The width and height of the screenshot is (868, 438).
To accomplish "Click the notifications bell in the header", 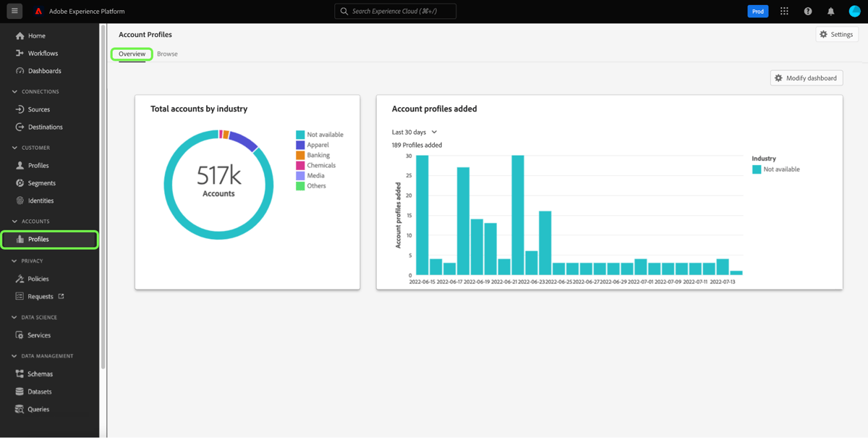I will 829,11.
